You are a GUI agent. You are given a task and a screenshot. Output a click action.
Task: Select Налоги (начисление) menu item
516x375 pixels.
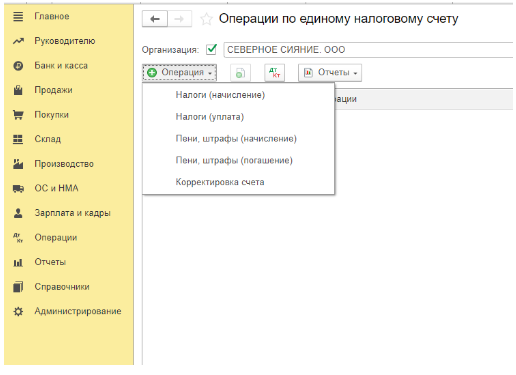pos(220,95)
